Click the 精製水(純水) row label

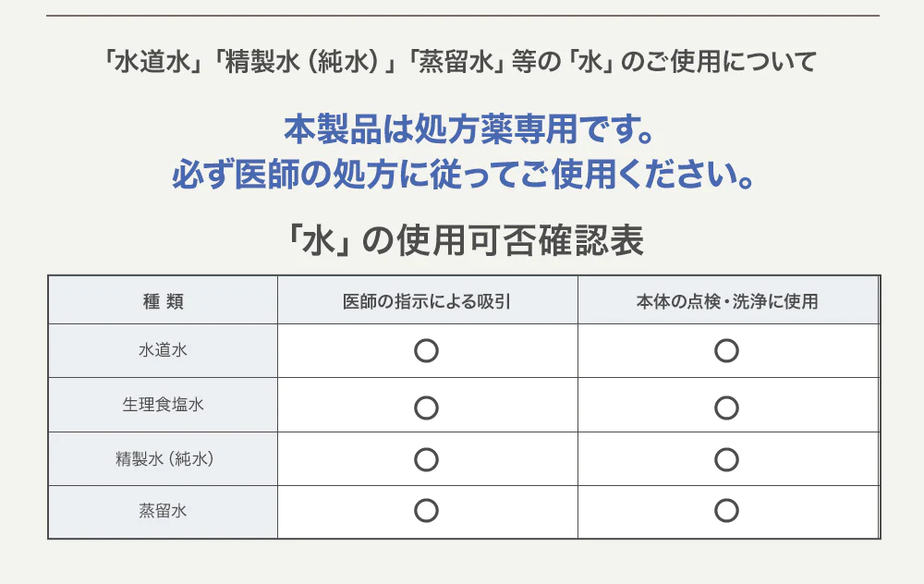pyautogui.click(x=164, y=458)
